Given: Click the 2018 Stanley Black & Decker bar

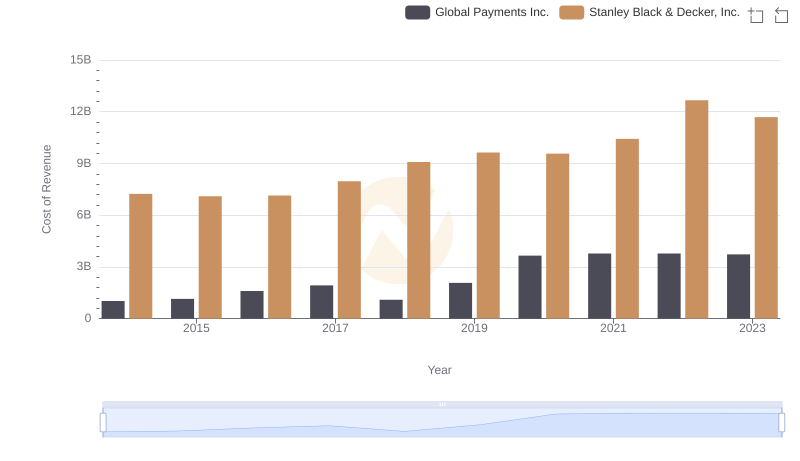Looking at the screenshot, I should 419,240.
